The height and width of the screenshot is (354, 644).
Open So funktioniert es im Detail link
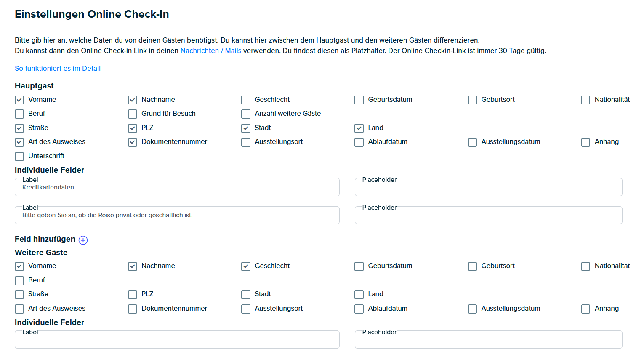tap(58, 68)
